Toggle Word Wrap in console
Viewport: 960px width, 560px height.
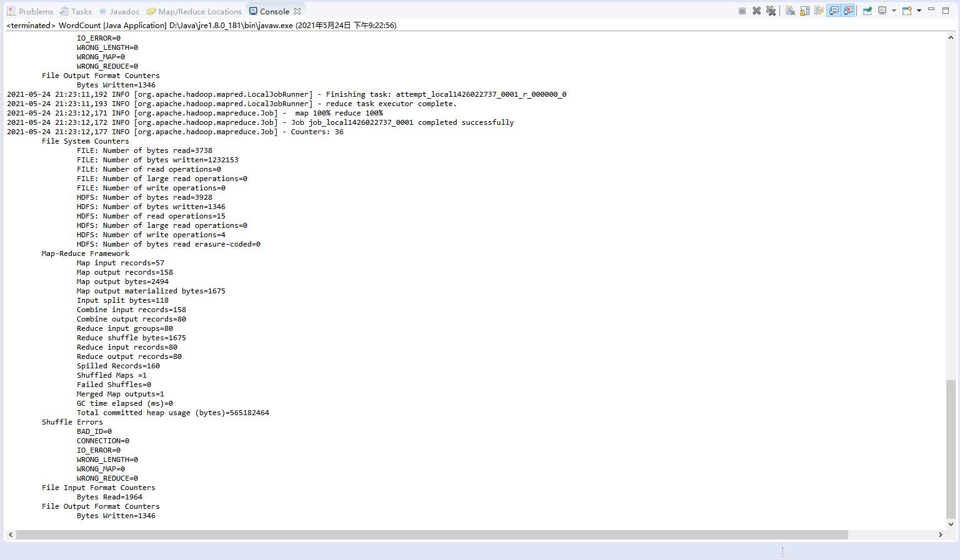[819, 11]
